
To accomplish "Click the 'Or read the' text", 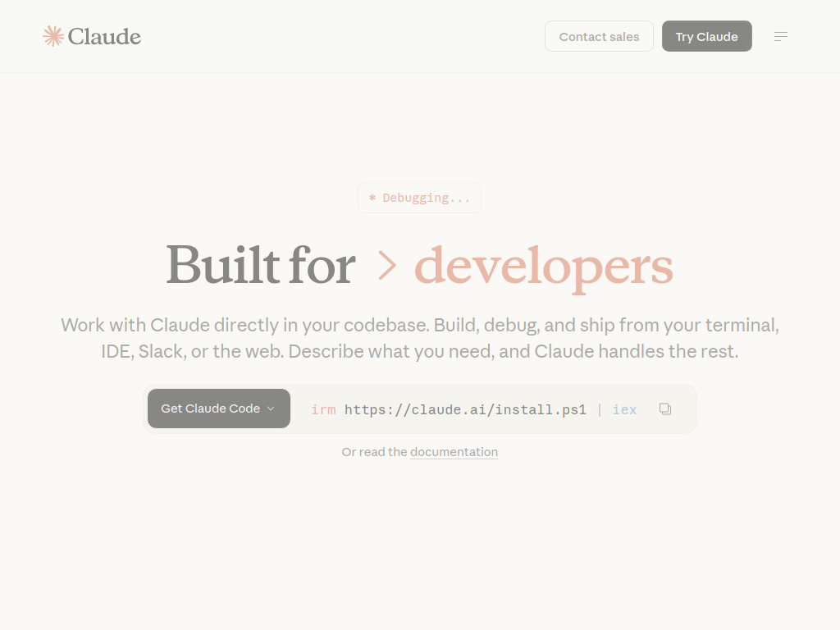I will click(x=374, y=452).
